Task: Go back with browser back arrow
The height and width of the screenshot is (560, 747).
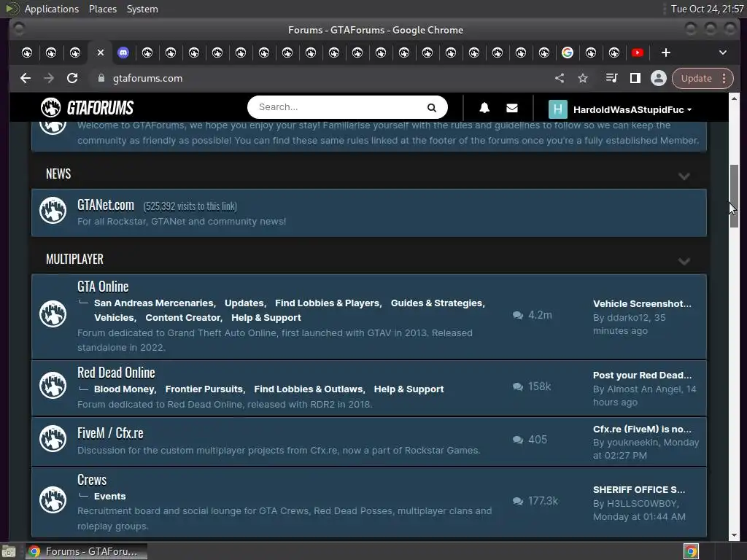Action: [x=26, y=78]
